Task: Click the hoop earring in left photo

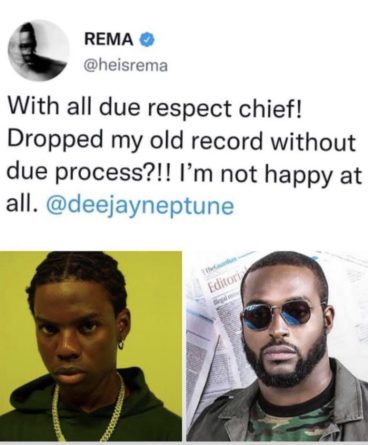Action: pyautogui.click(x=121, y=345)
